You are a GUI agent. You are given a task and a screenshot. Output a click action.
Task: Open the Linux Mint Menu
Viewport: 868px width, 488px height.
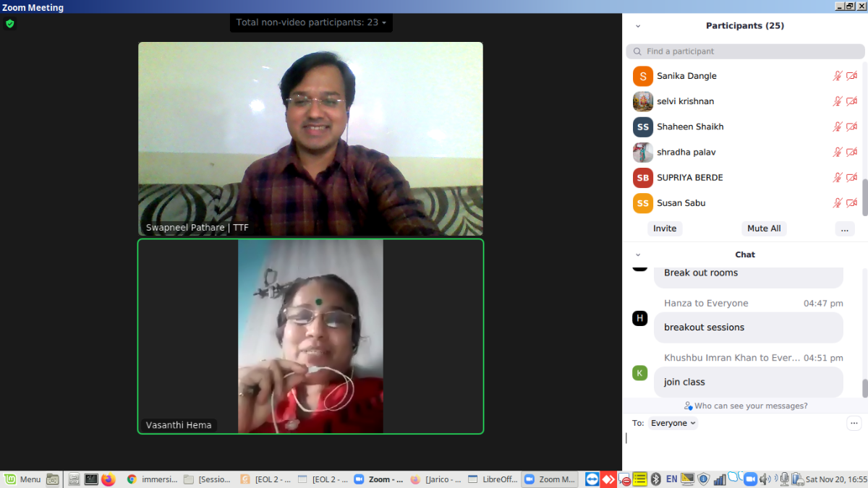22,479
